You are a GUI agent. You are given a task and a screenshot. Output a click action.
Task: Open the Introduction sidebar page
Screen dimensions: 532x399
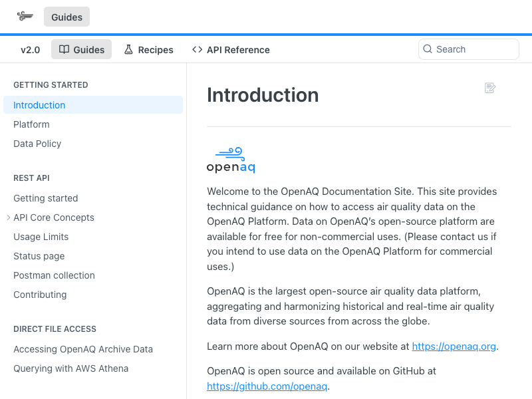pos(93,105)
